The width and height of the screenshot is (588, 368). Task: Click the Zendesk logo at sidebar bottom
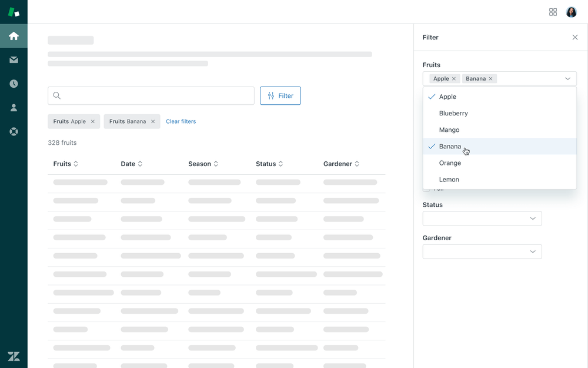point(14,356)
